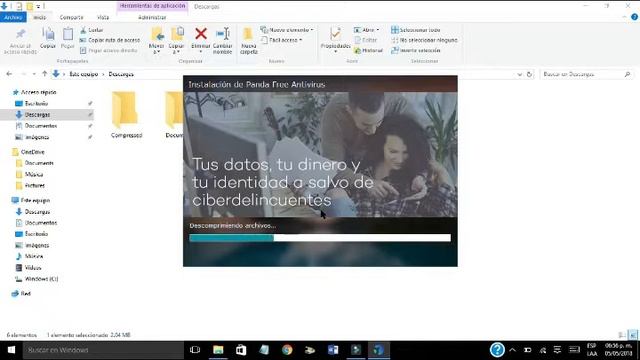Click the Panda installer progress bar
This screenshot has height=360, width=640.
320,238
